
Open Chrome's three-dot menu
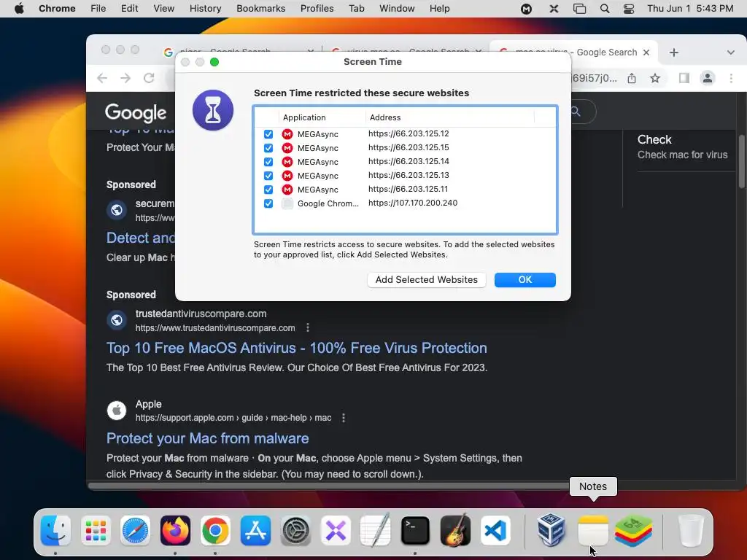[x=731, y=78]
